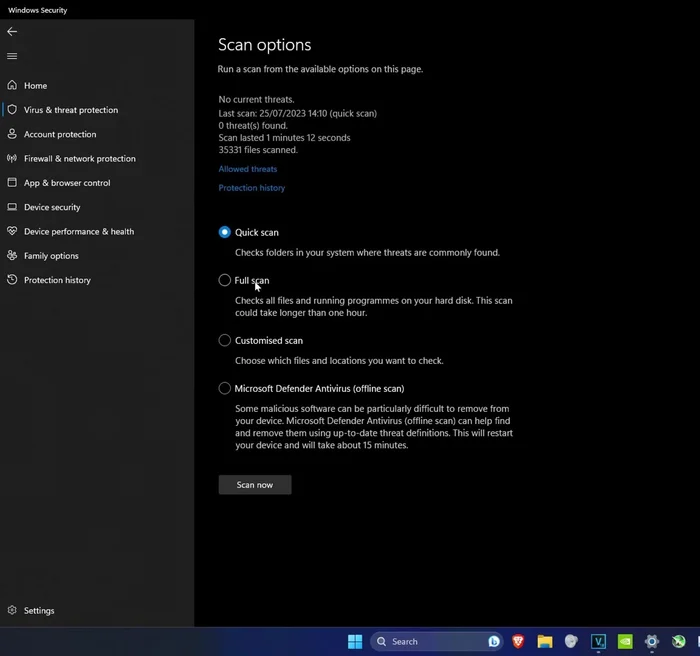Open Firewall & network protection

[80, 159]
